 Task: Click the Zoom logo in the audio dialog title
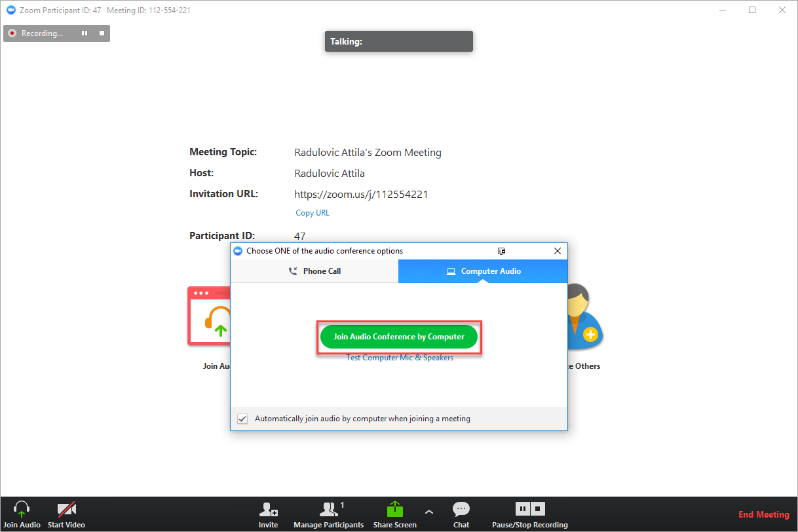(x=238, y=251)
